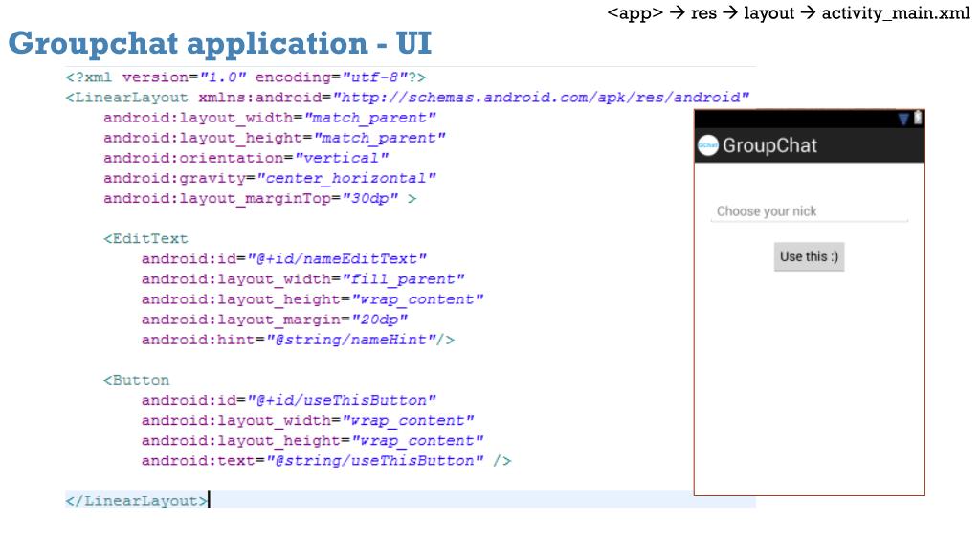The image size is (980, 551).
Task: Click the android:id="@+id/nameEditText" line
Action: point(284,258)
